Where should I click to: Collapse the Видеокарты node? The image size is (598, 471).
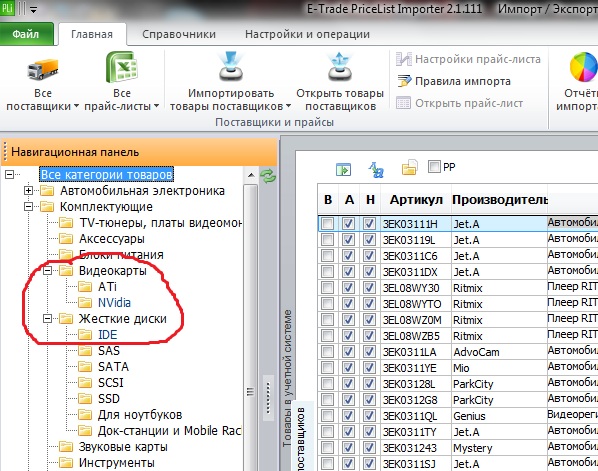coord(47,270)
